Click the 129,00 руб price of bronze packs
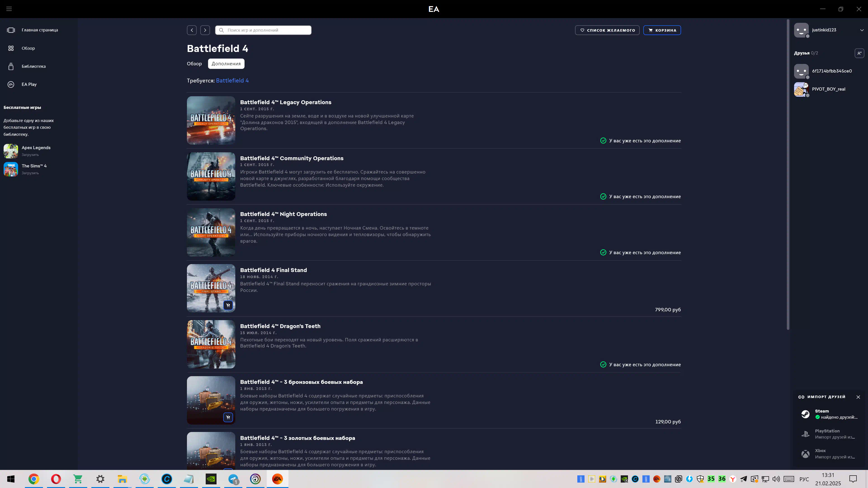 point(668,422)
